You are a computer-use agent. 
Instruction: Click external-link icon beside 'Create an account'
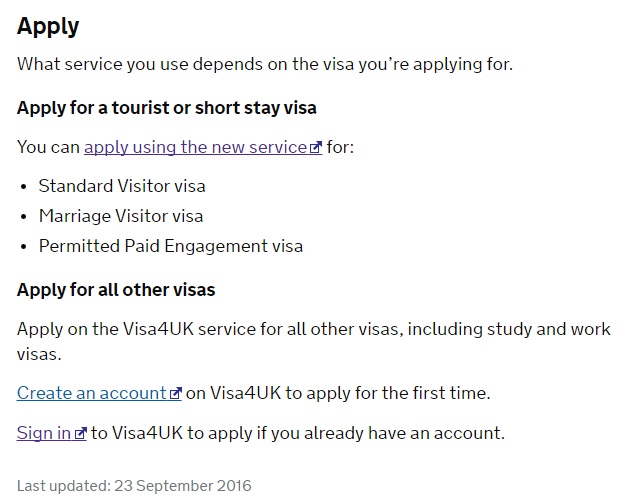point(176,393)
